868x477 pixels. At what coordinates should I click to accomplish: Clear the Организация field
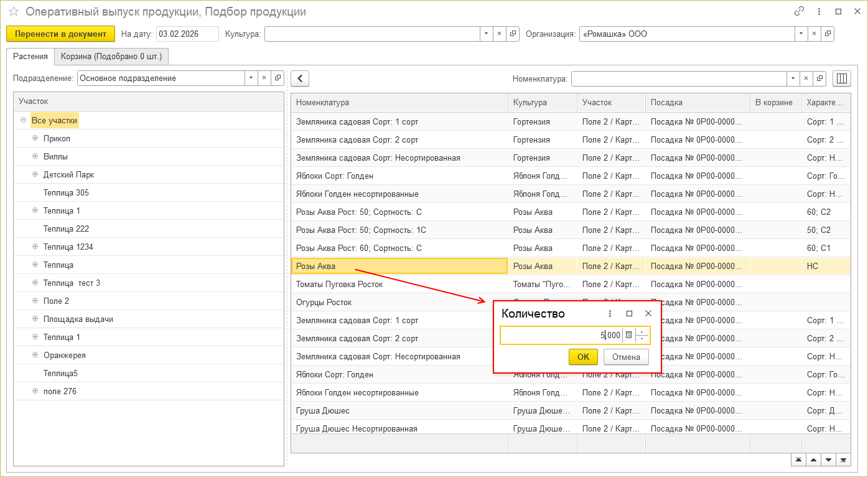click(813, 34)
